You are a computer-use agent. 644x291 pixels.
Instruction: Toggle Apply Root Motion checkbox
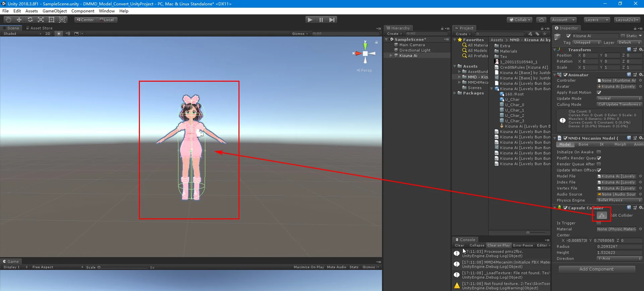pos(599,92)
